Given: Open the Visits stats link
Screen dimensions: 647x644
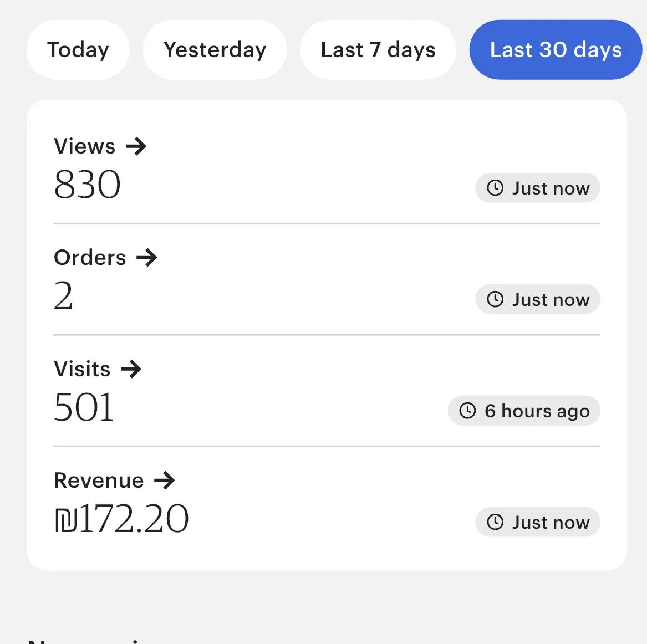Looking at the screenshot, I should (x=83, y=369).
